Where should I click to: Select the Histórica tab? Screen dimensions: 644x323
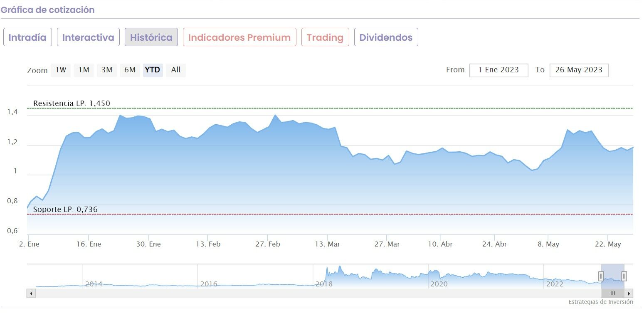pyautogui.click(x=151, y=37)
